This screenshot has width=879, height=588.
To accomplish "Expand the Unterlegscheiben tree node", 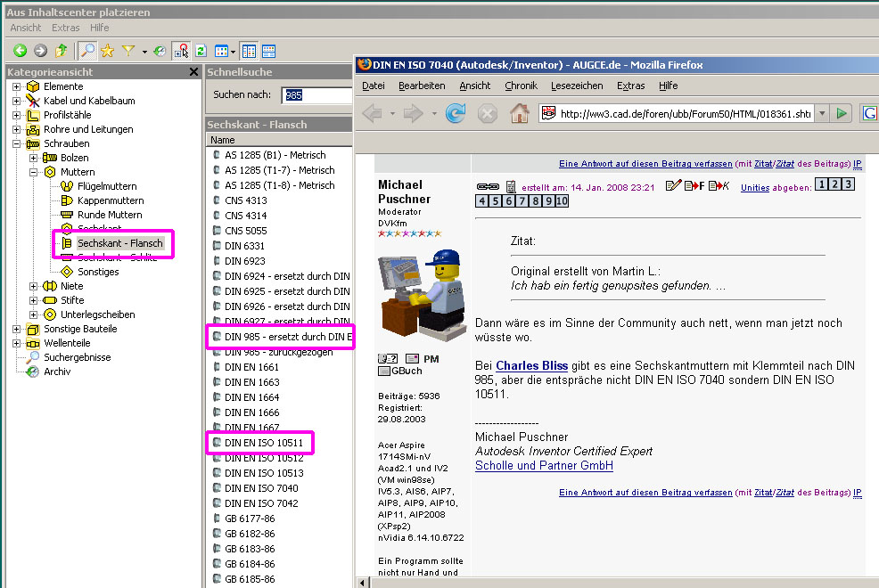I will click(x=33, y=314).
